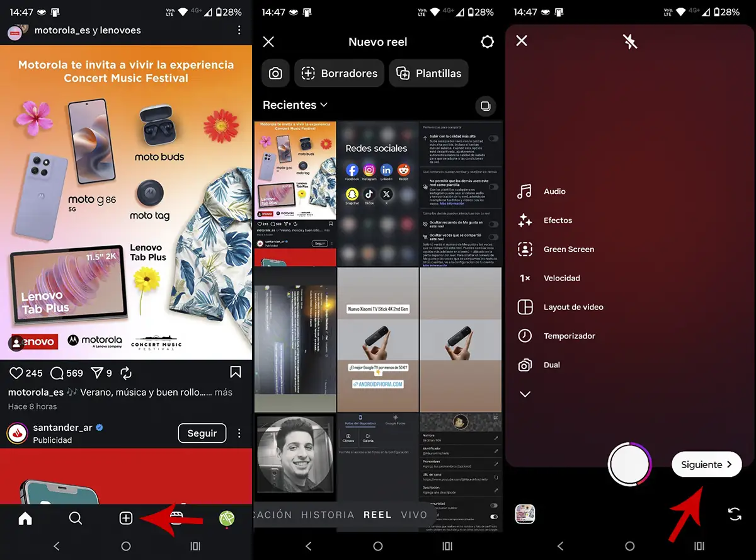
Task: Select the REEL tab
Action: [377, 515]
